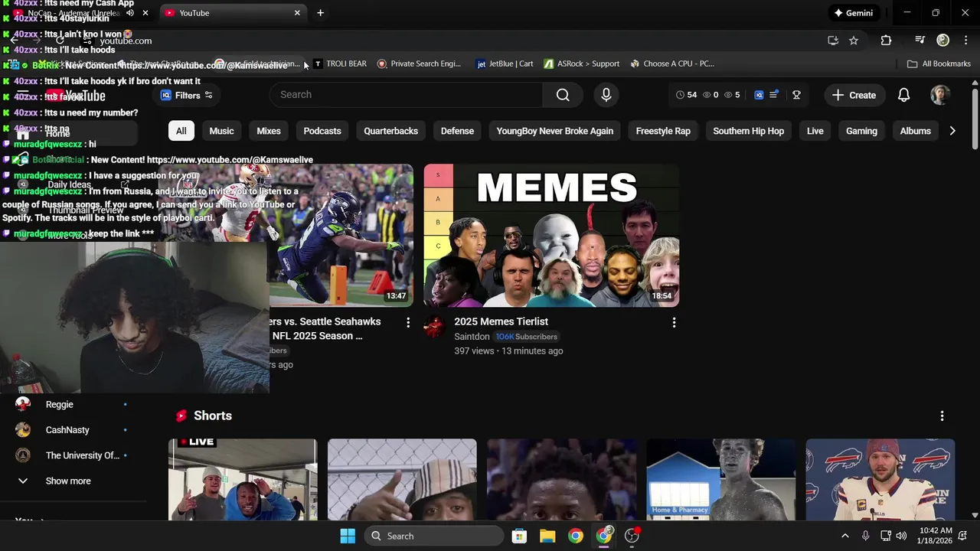
Task: Select the Live filter chip
Action: [x=815, y=131]
